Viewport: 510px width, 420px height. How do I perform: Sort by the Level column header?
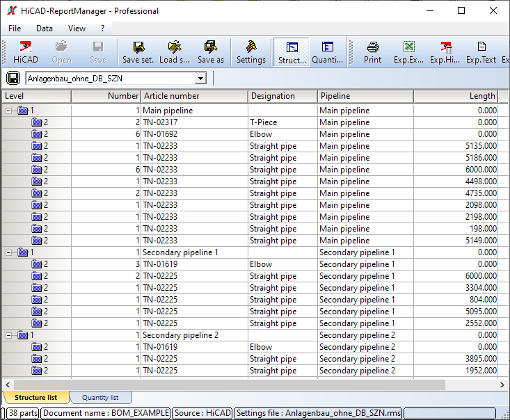pyautogui.click(x=36, y=96)
